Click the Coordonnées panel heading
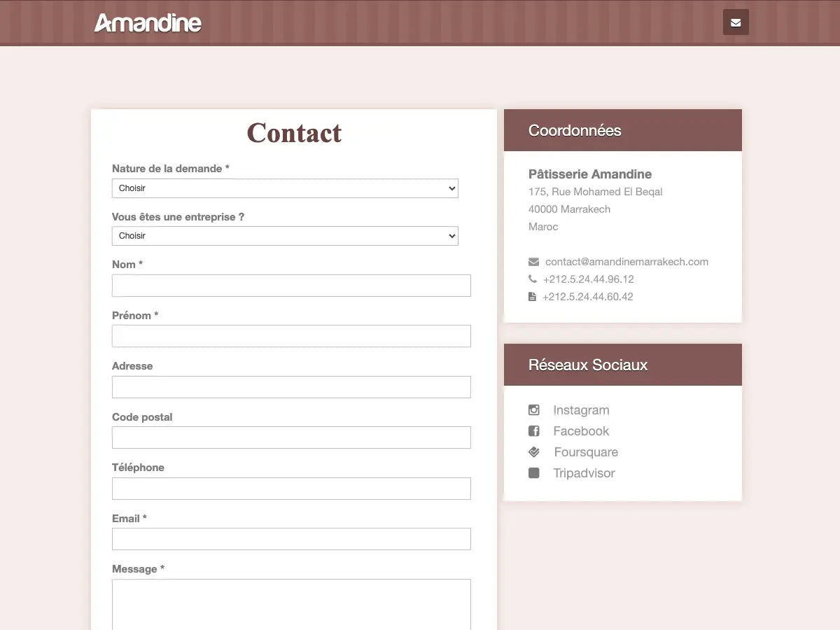 point(575,130)
